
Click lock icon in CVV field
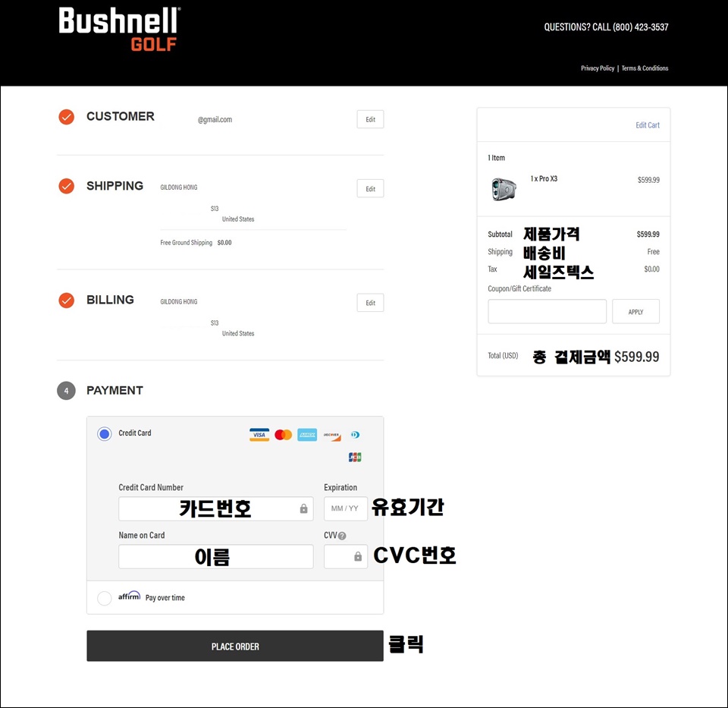coord(358,556)
